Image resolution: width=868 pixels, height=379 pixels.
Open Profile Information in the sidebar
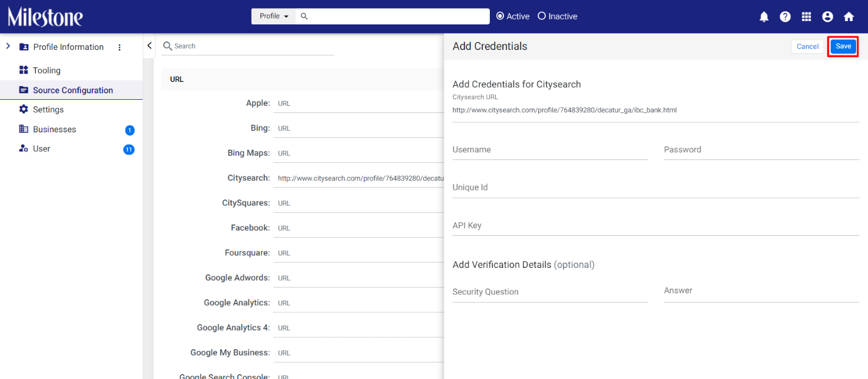point(68,47)
